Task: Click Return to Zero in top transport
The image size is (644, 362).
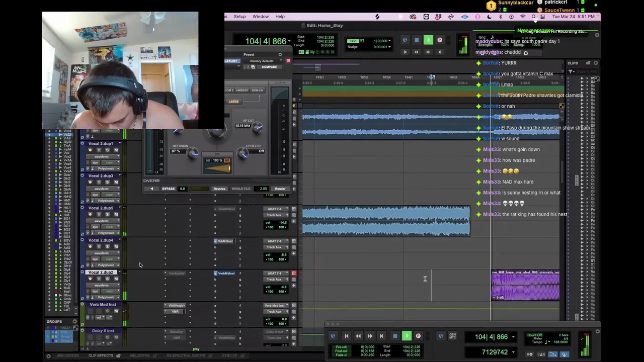Action: pos(405,52)
